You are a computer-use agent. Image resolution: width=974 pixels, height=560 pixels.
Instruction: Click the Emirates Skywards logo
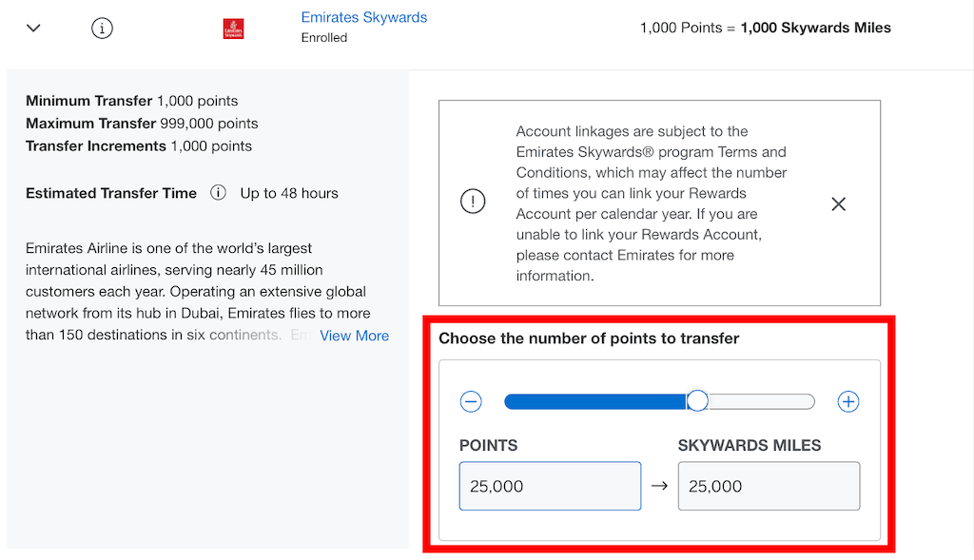233,29
